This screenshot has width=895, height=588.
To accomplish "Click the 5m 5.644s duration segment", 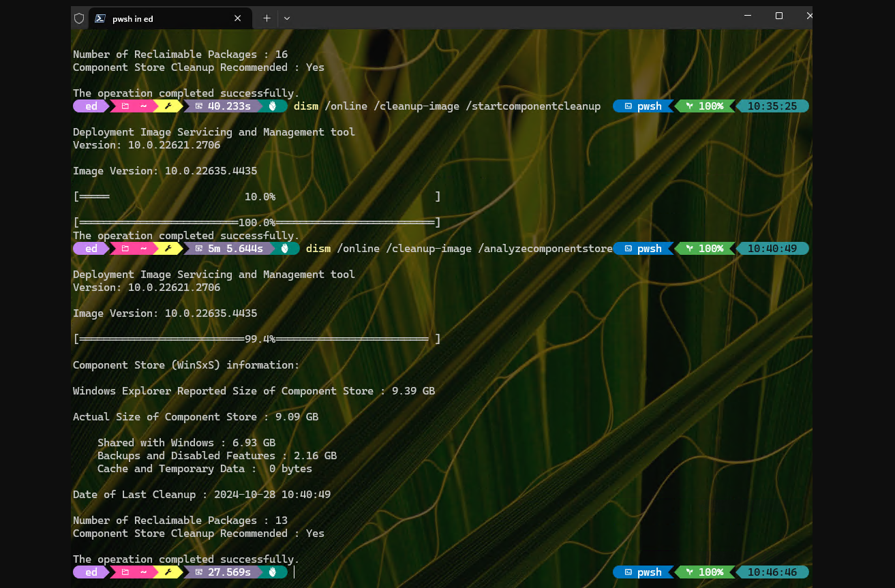I will [236, 248].
